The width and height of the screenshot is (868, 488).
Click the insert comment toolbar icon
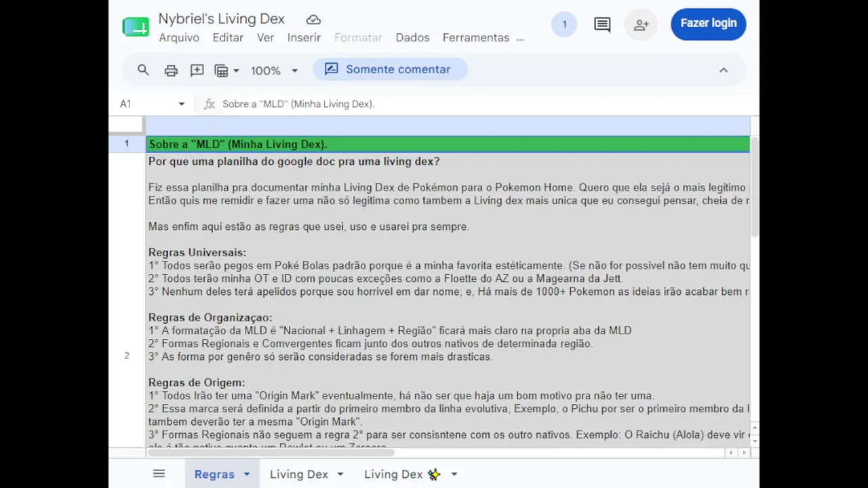coord(197,70)
